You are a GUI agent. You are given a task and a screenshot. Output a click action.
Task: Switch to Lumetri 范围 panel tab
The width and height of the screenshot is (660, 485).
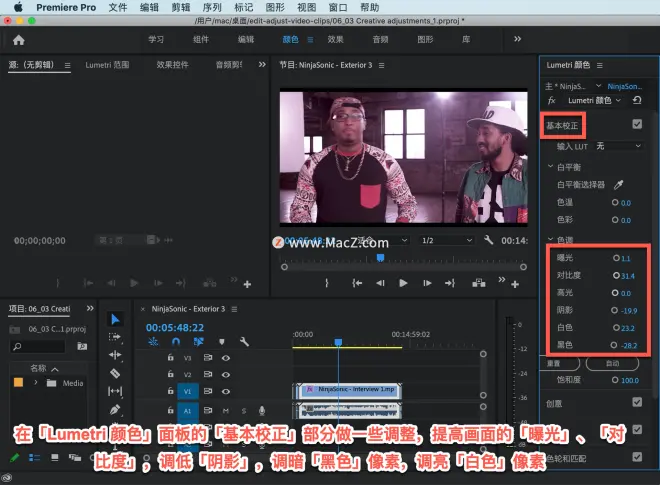(x=107, y=65)
